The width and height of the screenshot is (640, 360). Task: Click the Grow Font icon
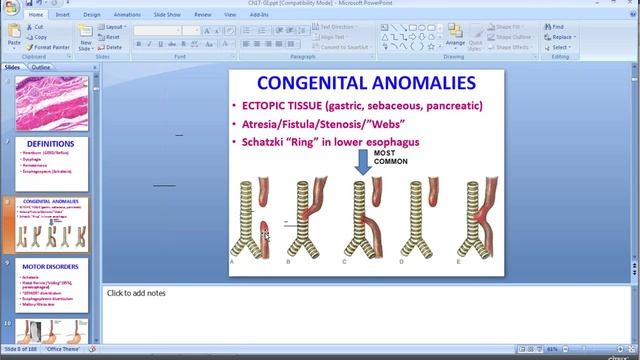[x=207, y=31]
